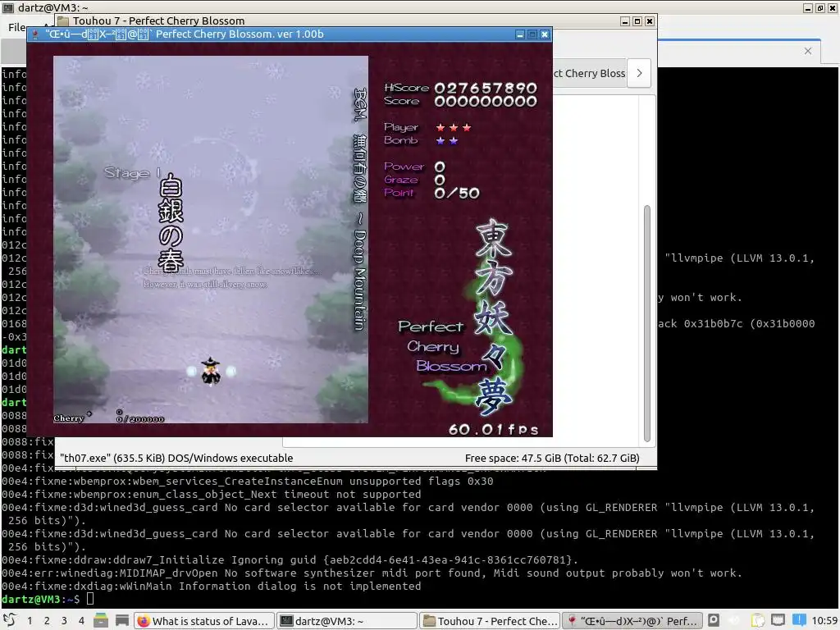
Task: Minimize the dartz@VM3 terminal window
Action: click(x=808, y=7)
